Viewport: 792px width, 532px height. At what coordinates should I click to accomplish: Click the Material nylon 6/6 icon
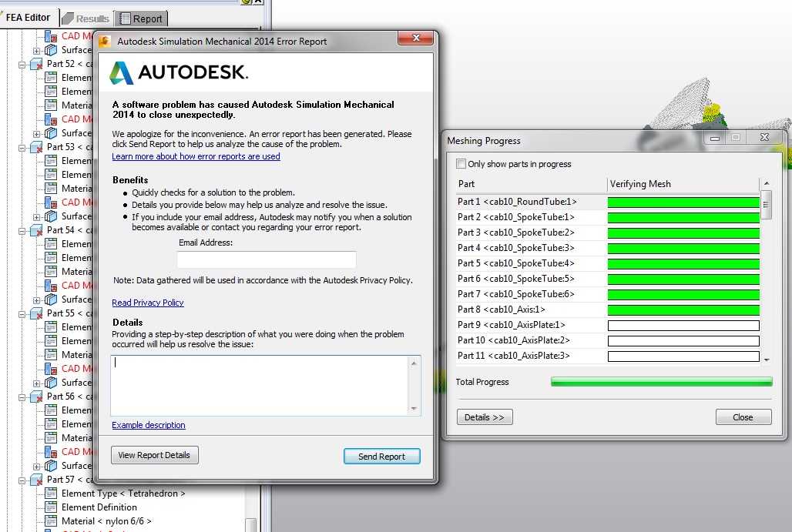[51, 521]
